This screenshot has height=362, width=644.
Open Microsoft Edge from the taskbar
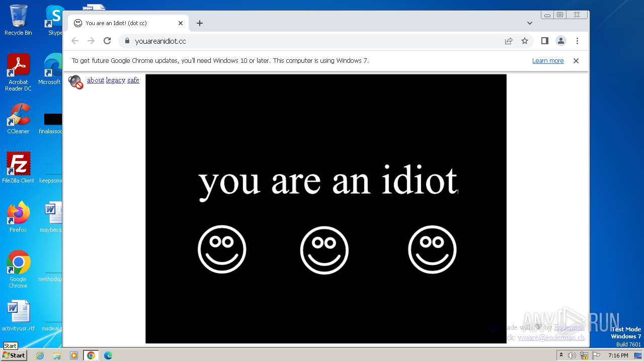tap(108, 355)
